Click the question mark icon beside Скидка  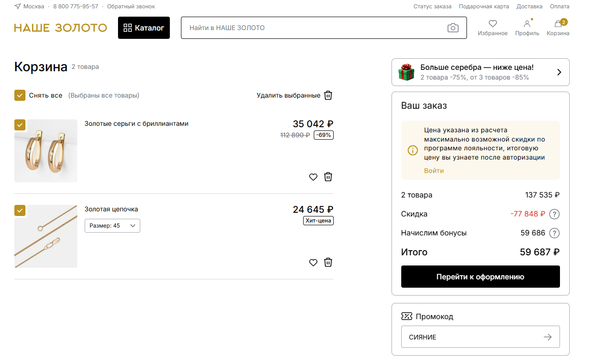tap(554, 214)
